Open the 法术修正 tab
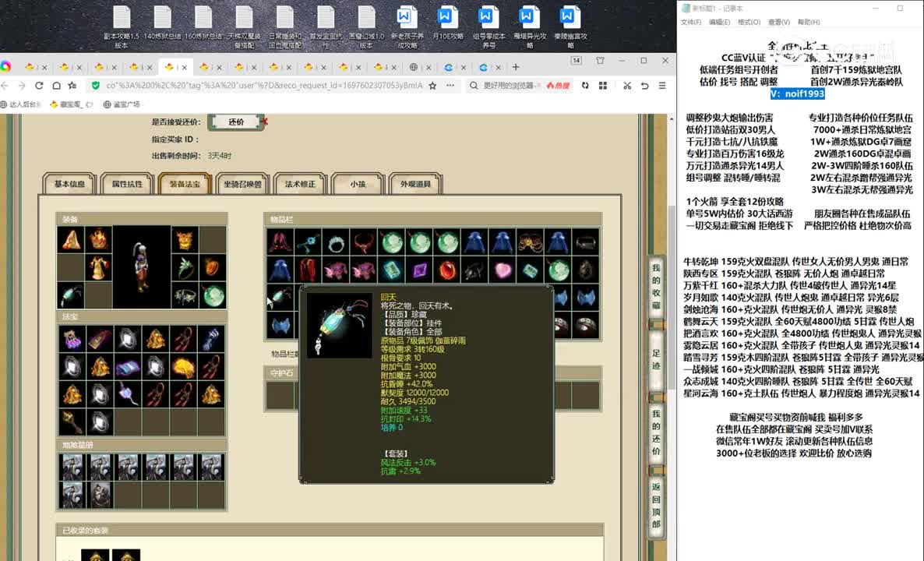 point(300,184)
